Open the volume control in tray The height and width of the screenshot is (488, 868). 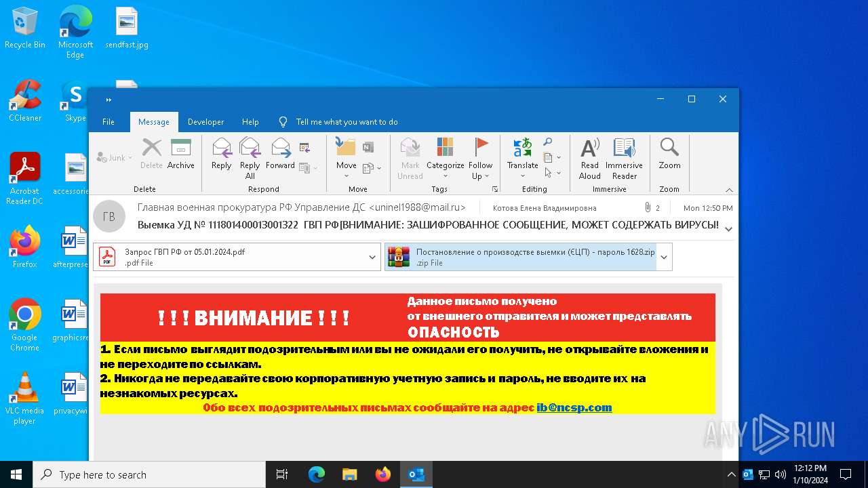(780, 474)
